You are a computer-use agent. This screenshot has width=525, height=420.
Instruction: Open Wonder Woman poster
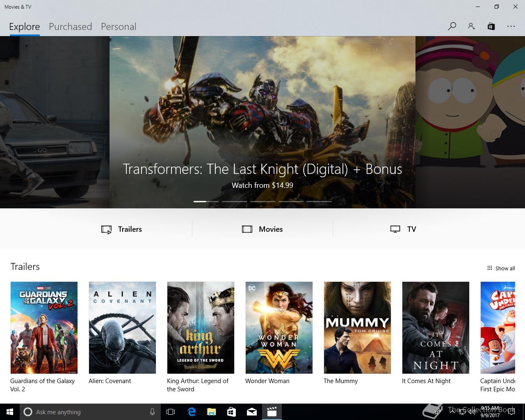279,328
